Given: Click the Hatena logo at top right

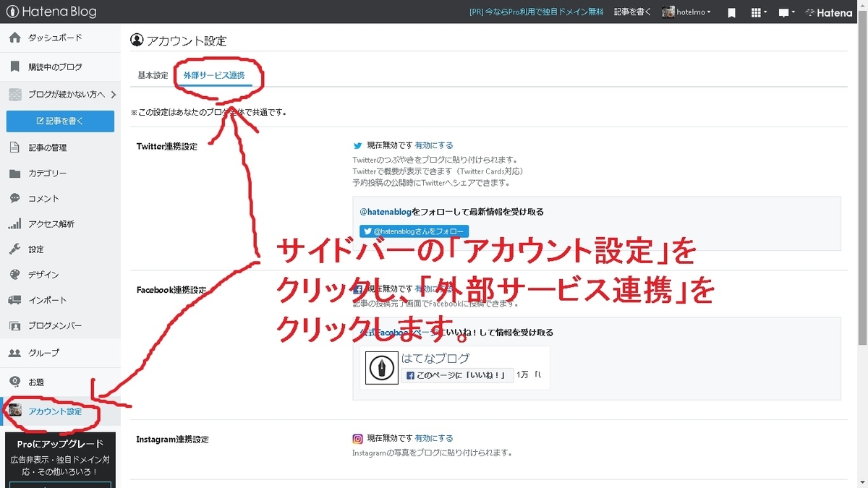Looking at the screenshot, I should [829, 12].
